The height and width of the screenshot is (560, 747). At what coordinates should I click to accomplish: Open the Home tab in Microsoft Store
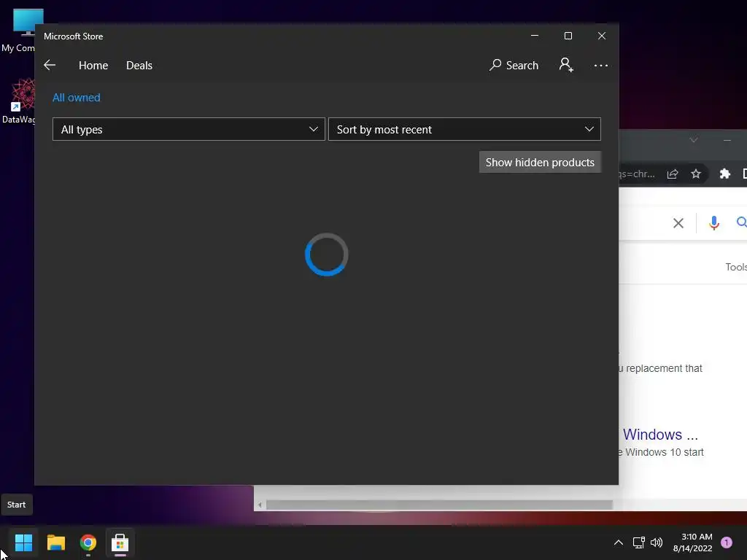pos(93,65)
